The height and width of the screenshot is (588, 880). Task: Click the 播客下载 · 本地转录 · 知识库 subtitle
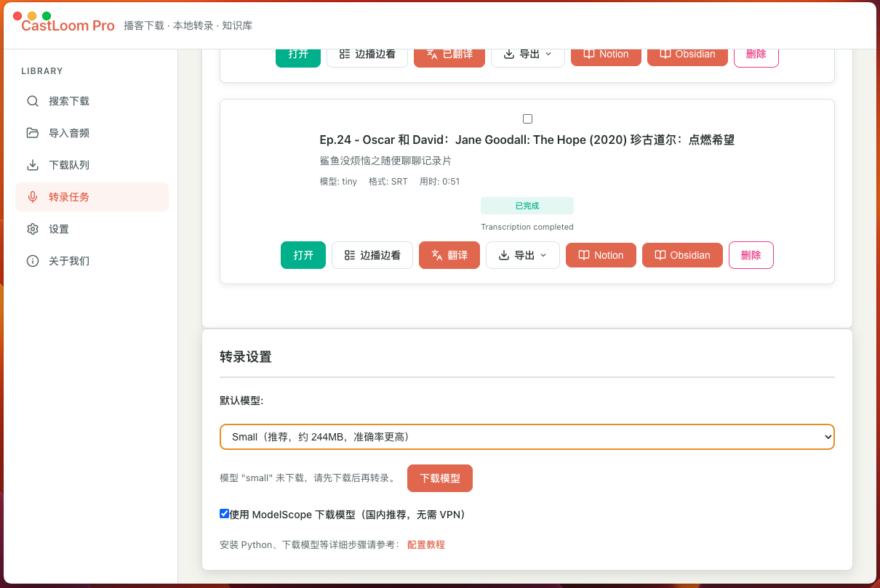[188, 25]
